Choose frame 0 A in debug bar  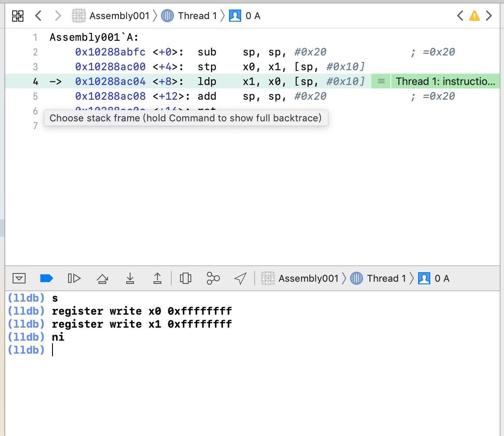[442, 278]
